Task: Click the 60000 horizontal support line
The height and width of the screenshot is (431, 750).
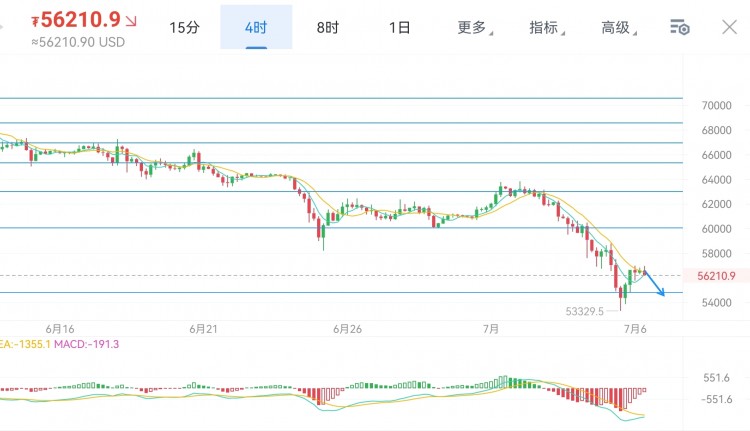Action: 342,228
